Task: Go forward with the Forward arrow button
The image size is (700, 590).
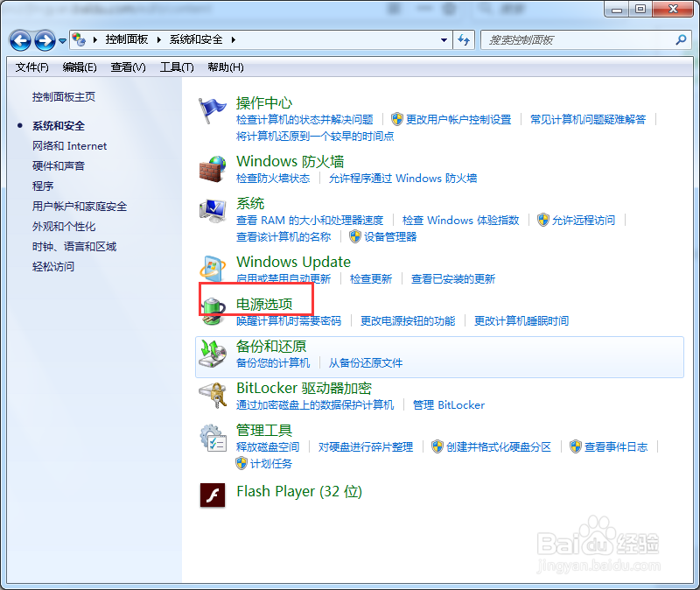Action: pyautogui.click(x=45, y=40)
